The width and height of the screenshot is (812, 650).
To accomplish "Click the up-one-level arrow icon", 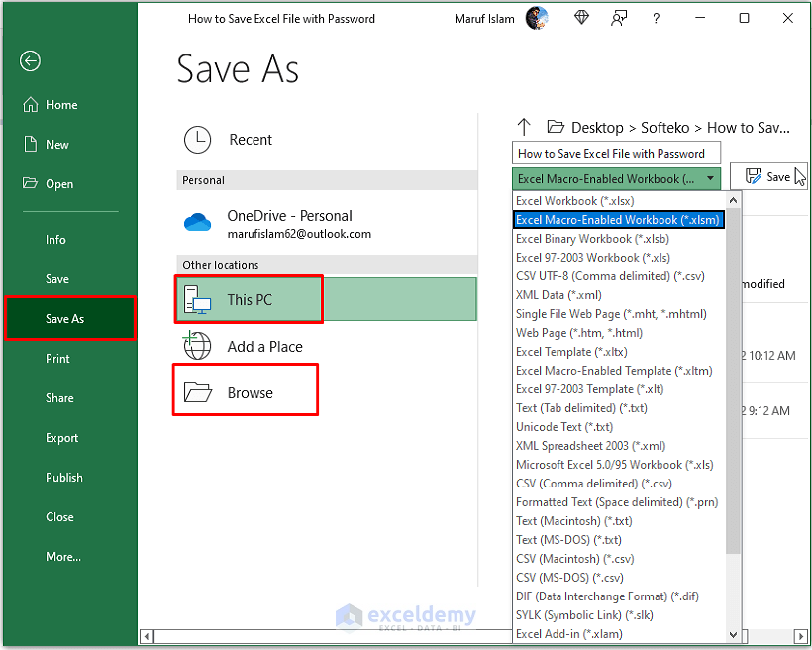I will 524,127.
